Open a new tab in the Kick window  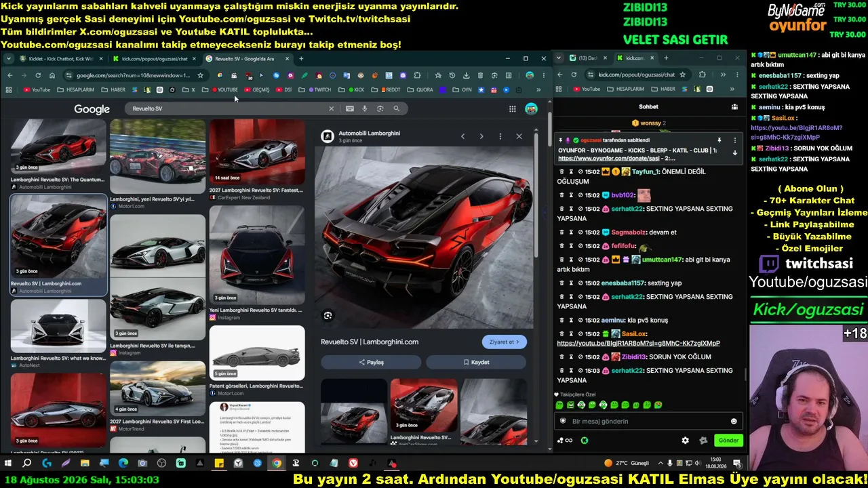click(x=666, y=58)
